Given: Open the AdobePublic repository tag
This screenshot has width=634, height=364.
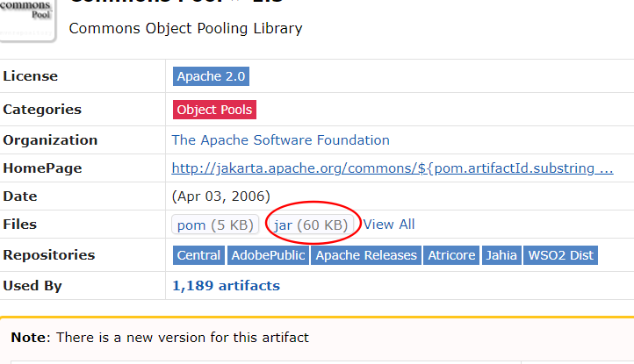Looking at the screenshot, I should click(268, 255).
